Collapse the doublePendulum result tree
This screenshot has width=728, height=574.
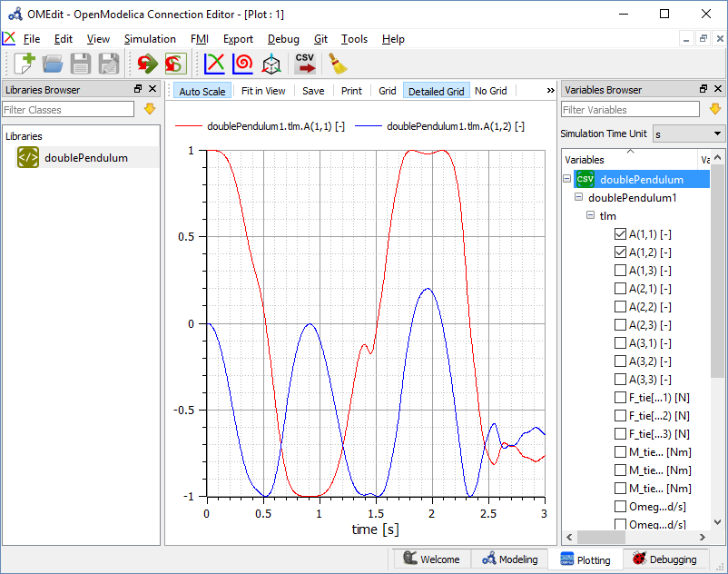[x=566, y=179]
